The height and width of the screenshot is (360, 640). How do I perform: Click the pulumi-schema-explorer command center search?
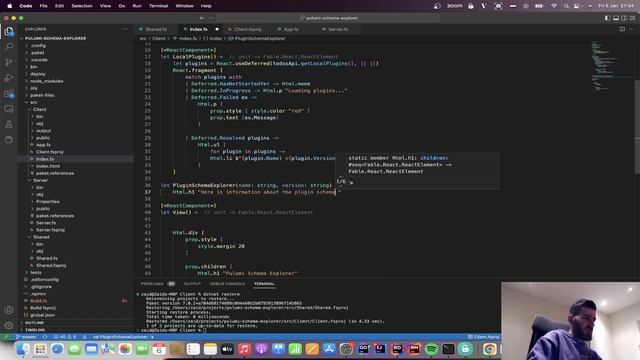[329, 18]
